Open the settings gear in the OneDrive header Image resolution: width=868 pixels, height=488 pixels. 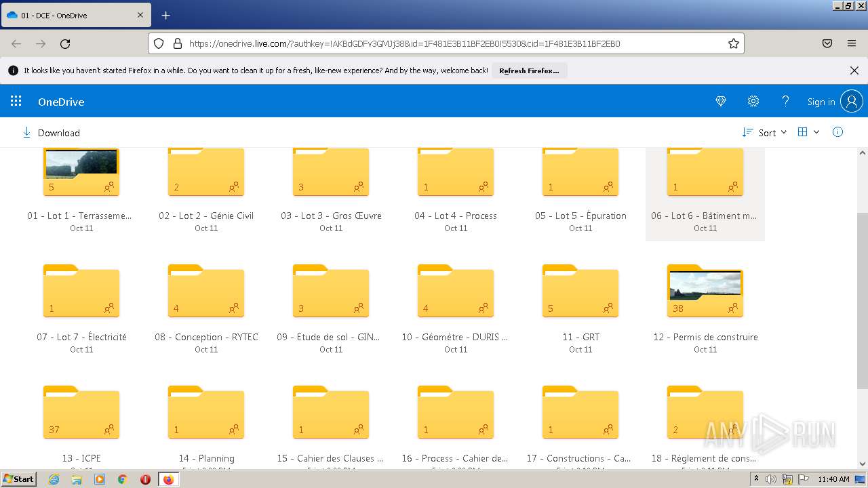click(x=753, y=102)
